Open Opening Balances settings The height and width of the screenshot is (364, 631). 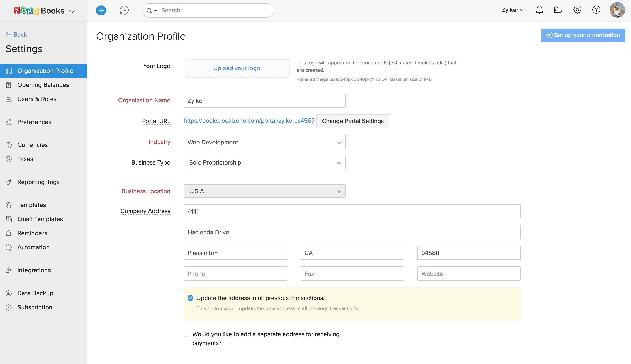point(43,84)
